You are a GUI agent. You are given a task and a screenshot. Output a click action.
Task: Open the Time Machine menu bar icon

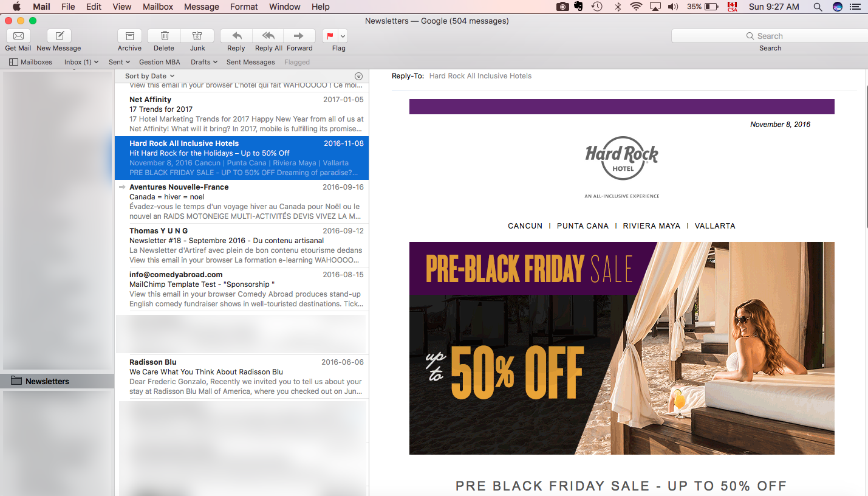pyautogui.click(x=597, y=7)
